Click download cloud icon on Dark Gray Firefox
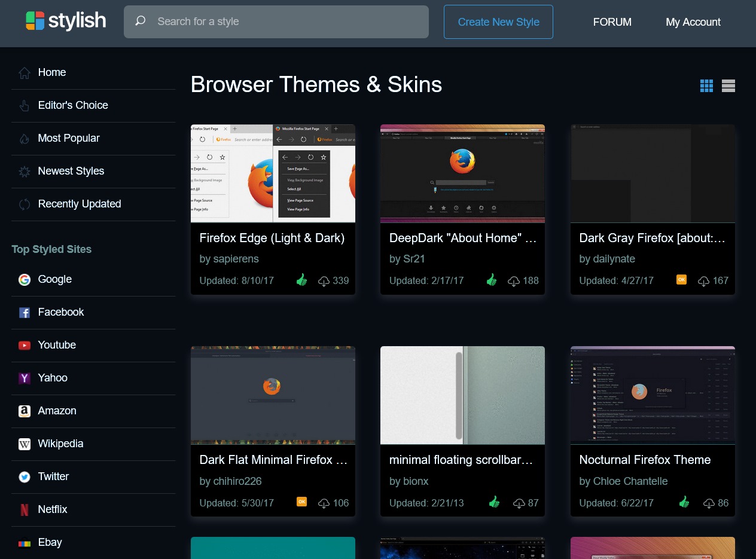Viewport: 756px width, 559px height. click(704, 281)
